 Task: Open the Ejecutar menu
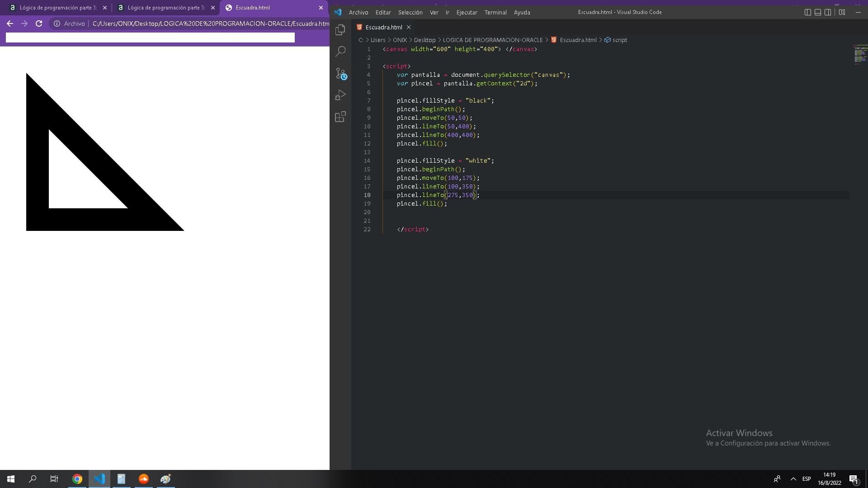(467, 12)
